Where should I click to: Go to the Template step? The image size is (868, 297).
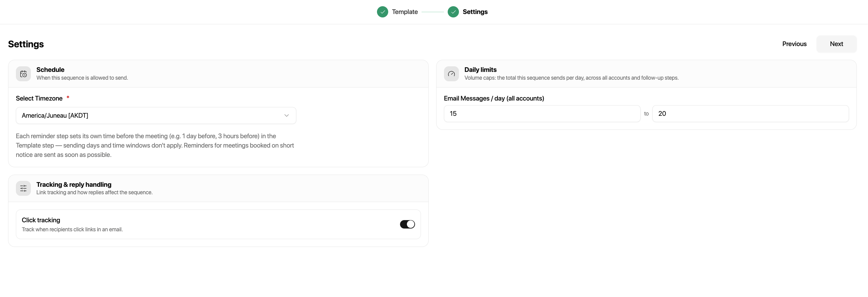click(405, 12)
